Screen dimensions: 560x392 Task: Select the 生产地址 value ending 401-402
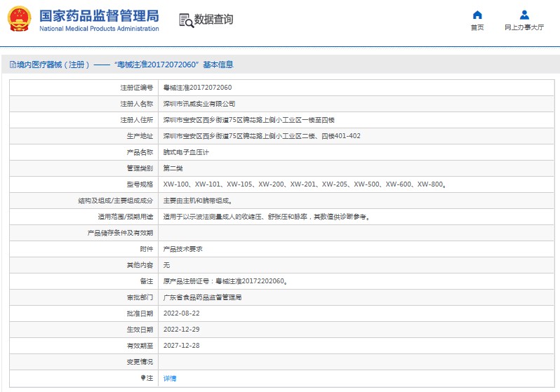click(262, 136)
